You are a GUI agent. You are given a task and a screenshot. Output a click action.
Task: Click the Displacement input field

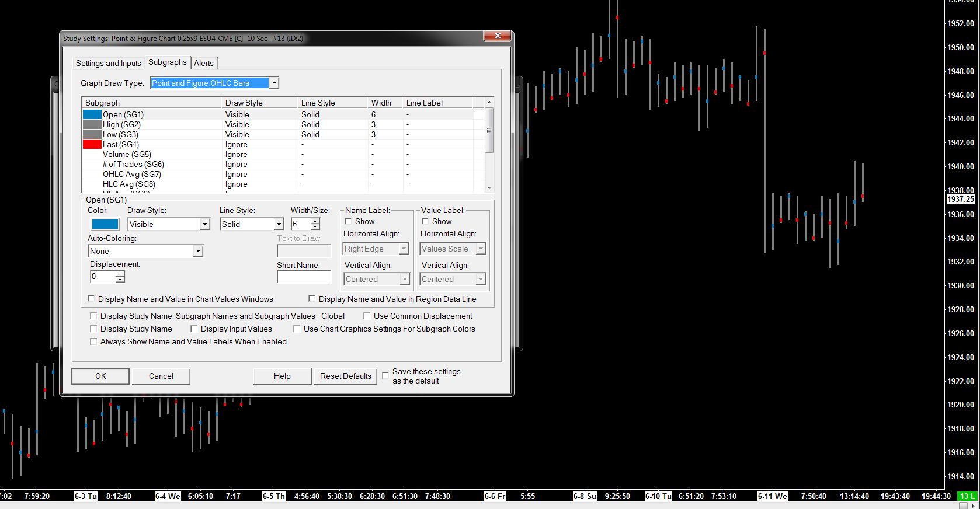[102, 277]
